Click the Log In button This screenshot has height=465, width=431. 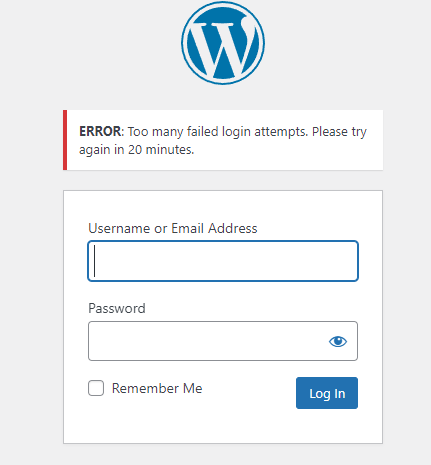coord(327,393)
